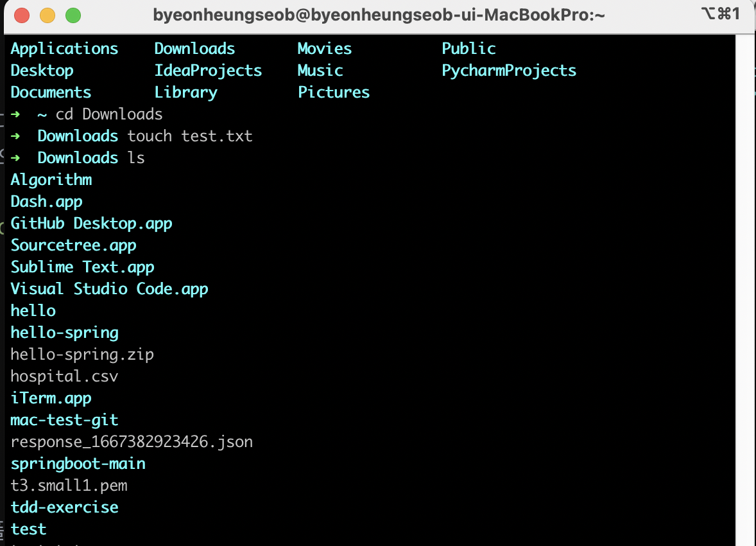Click the mac-test-git folder entry
Image resolution: width=756 pixels, height=546 pixels.
pyautogui.click(x=64, y=420)
